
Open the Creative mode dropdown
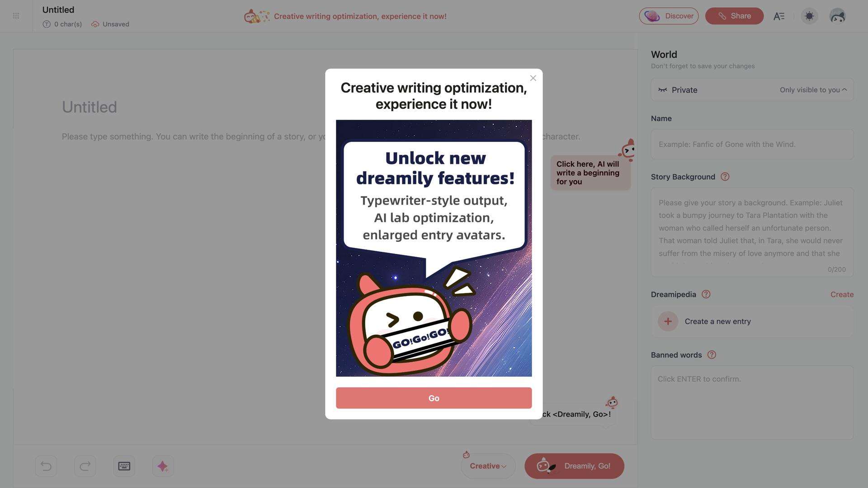[x=488, y=466]
